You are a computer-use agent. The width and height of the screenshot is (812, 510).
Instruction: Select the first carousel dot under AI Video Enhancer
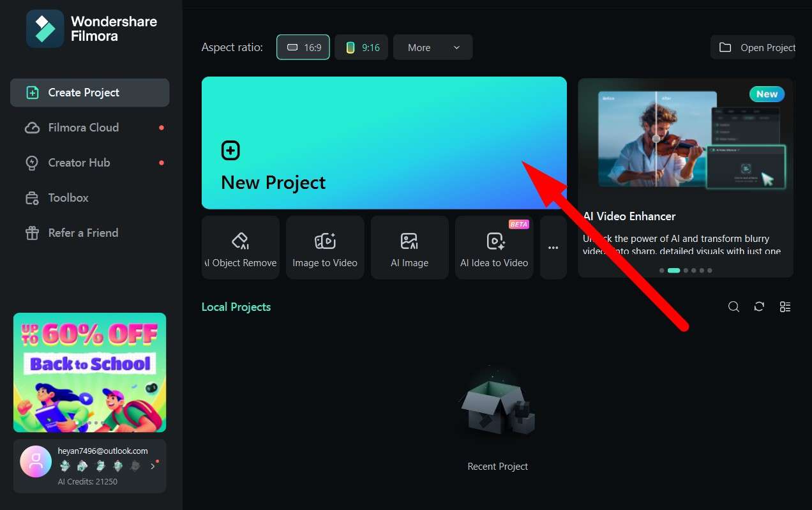[x=662, y=271]
